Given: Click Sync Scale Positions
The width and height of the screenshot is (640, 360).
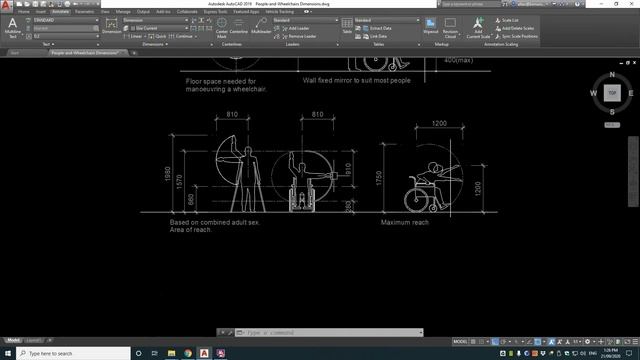Looking at the screenshot, I should pyautogui.click(x=516, y=36).
